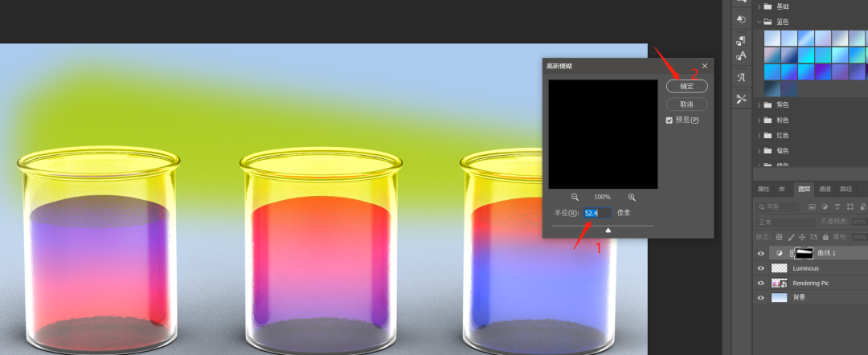
Task: Hide the Rendering Pic layer
Action: 760,283
